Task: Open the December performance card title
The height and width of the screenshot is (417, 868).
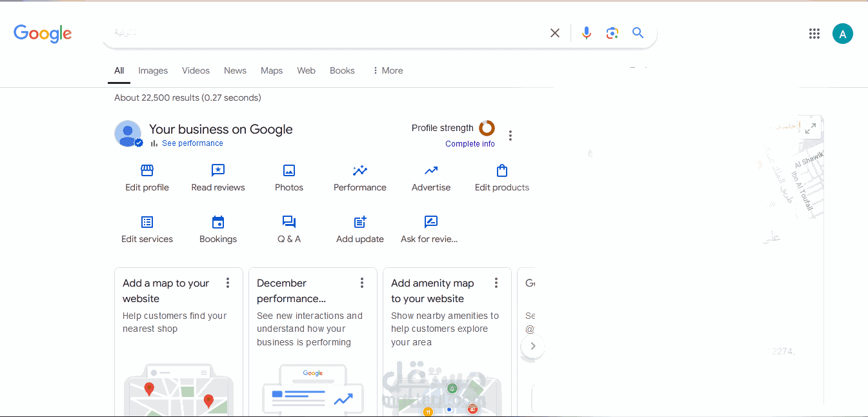Action: tap(291, 290)
